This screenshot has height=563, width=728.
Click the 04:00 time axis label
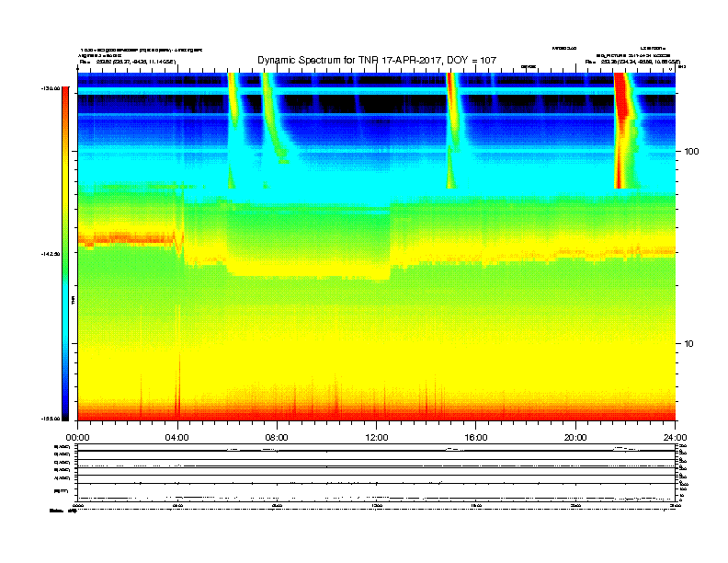[177, 438]
